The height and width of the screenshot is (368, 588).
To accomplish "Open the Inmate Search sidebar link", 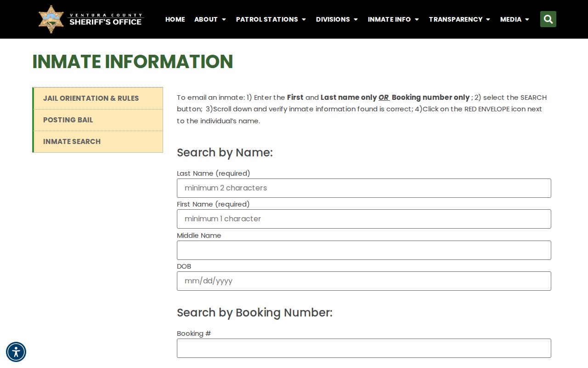I will click(x=97, y=142).
